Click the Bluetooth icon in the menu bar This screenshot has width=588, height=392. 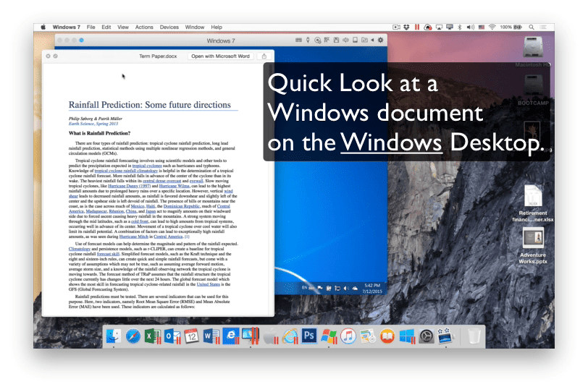click(x=460, y=27)
